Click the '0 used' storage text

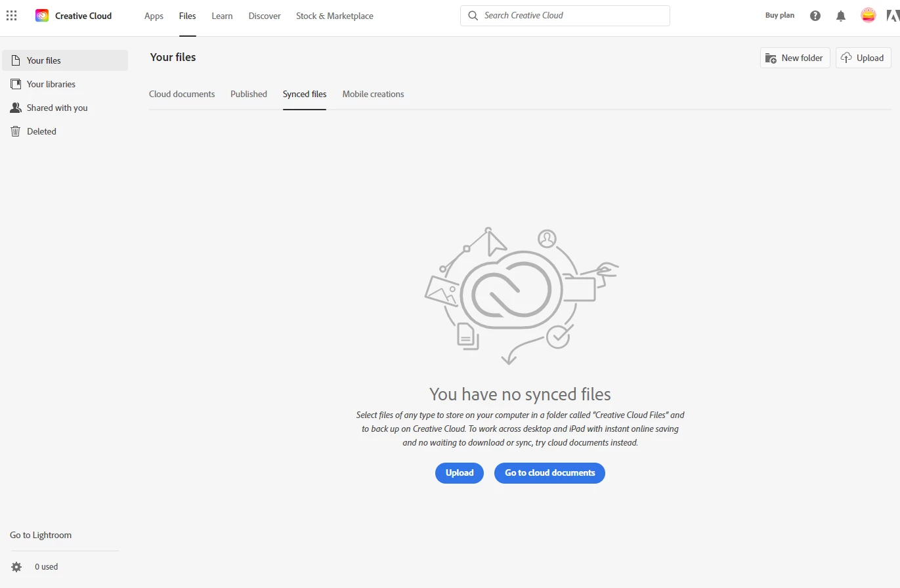point(47,566)
